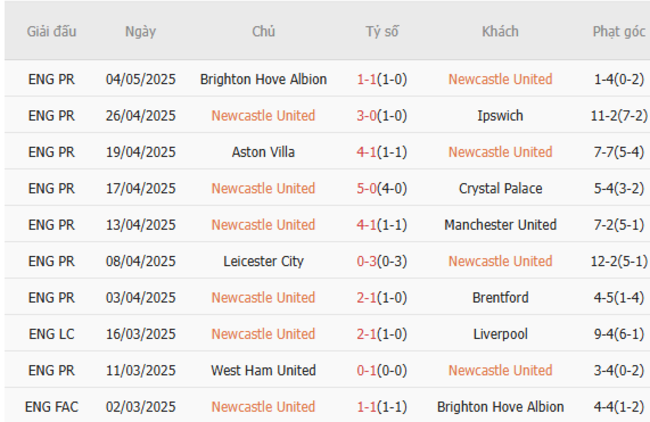Open the Ipswich team link
Screen dimensions: 650x422
[500, 115]
